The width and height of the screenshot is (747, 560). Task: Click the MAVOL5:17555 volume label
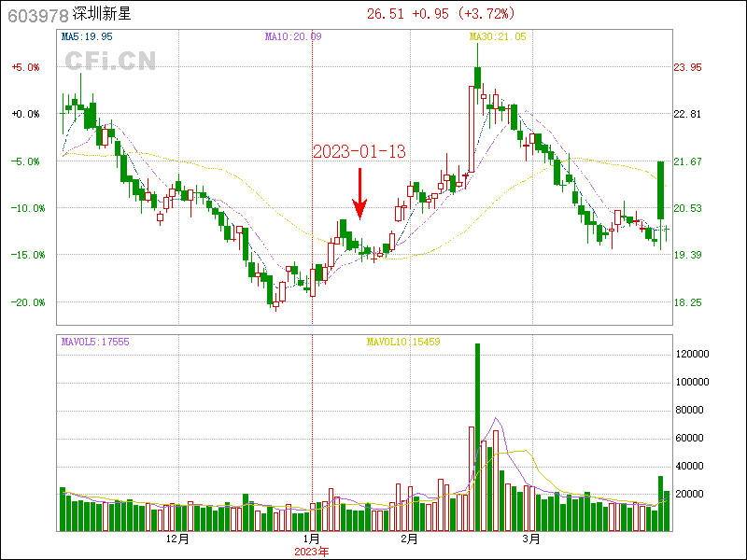[95, 342]
